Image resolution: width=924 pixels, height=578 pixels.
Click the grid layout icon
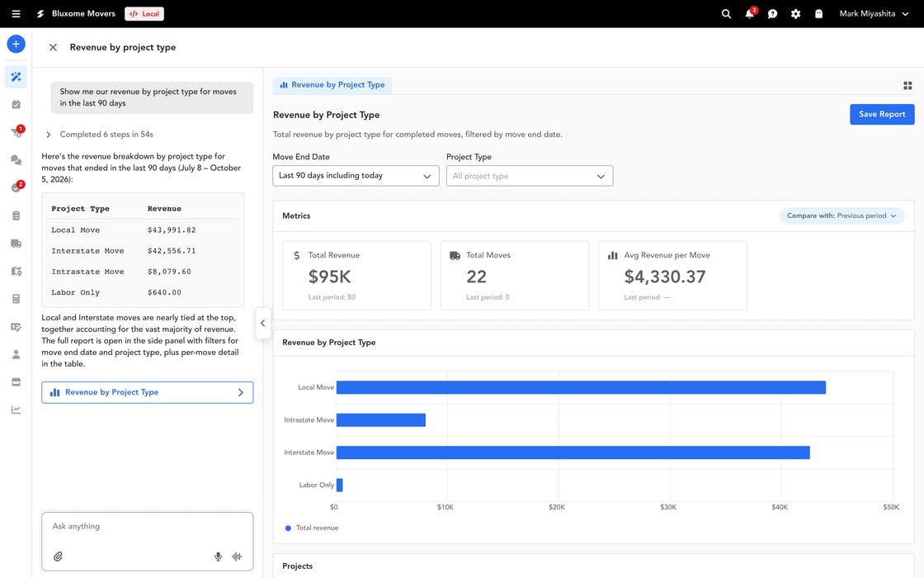[907, 86]
